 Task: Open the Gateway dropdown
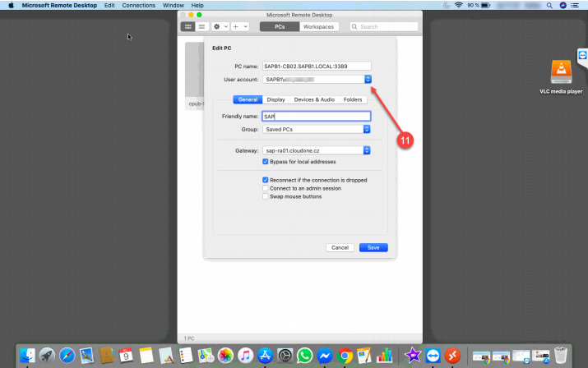click(x=317, y=150)
